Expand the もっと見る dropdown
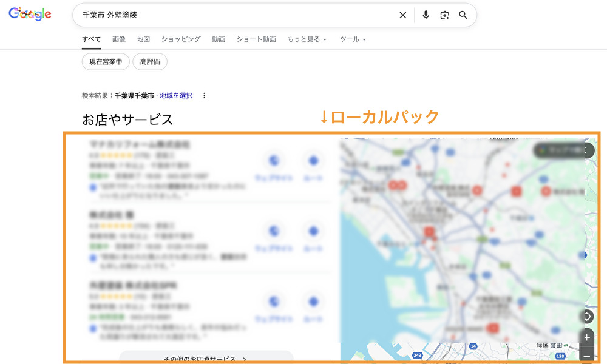The width and height of the screenshot is (607, 364). (x=307, y=39)
